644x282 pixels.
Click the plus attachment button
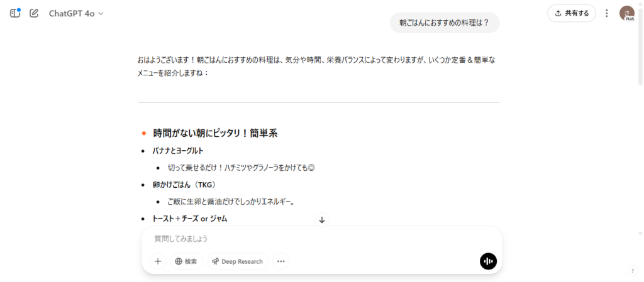pos(158,261)
